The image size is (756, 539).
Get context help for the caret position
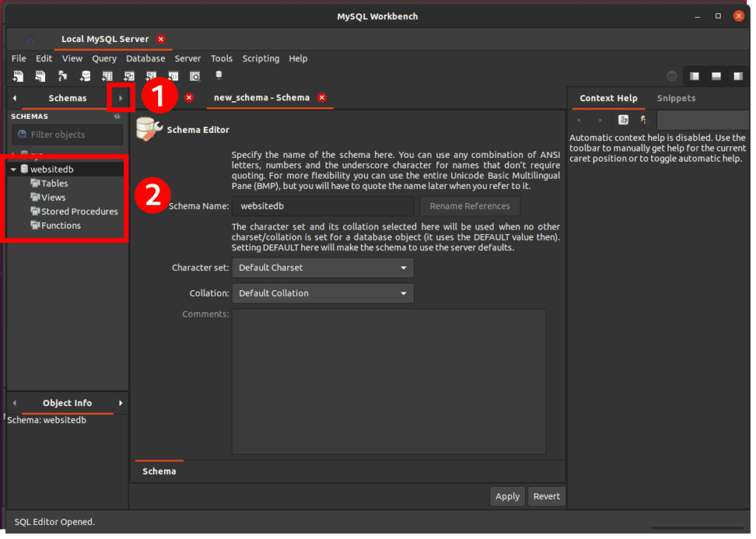point(623,120)
